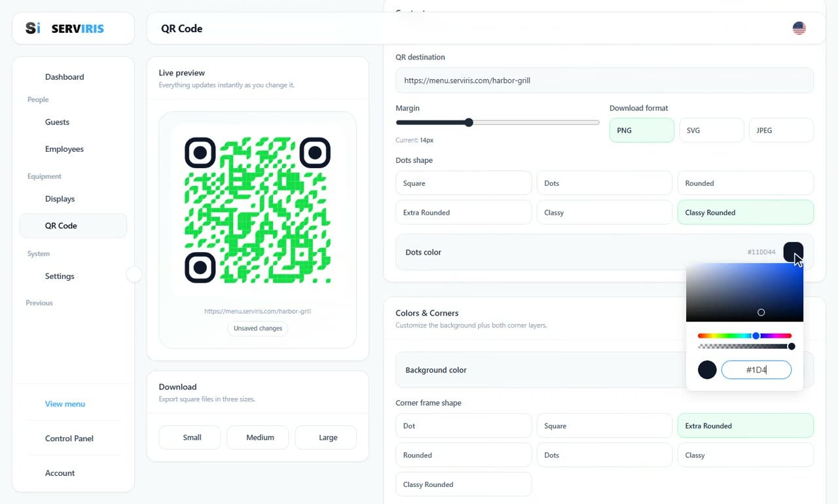Select Rounded corner frame shape
838x504 pixels.
tap(464, 455)
